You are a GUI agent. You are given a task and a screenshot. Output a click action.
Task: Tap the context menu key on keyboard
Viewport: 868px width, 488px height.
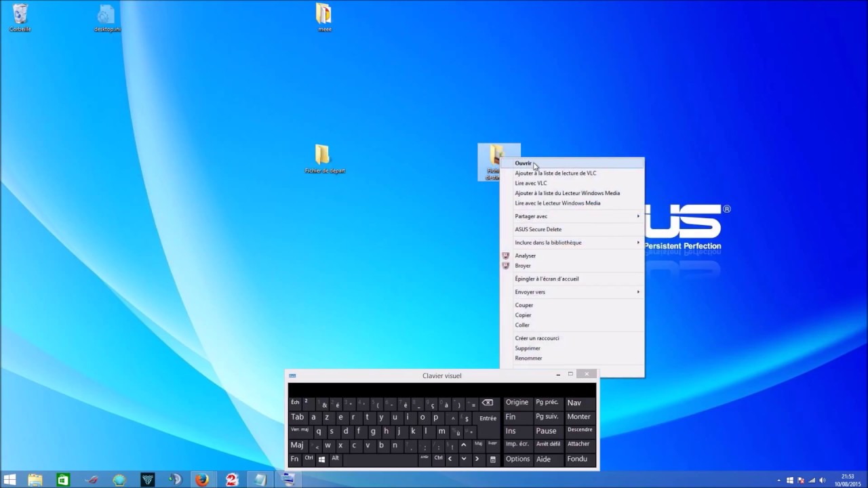(x=492, y=459)
